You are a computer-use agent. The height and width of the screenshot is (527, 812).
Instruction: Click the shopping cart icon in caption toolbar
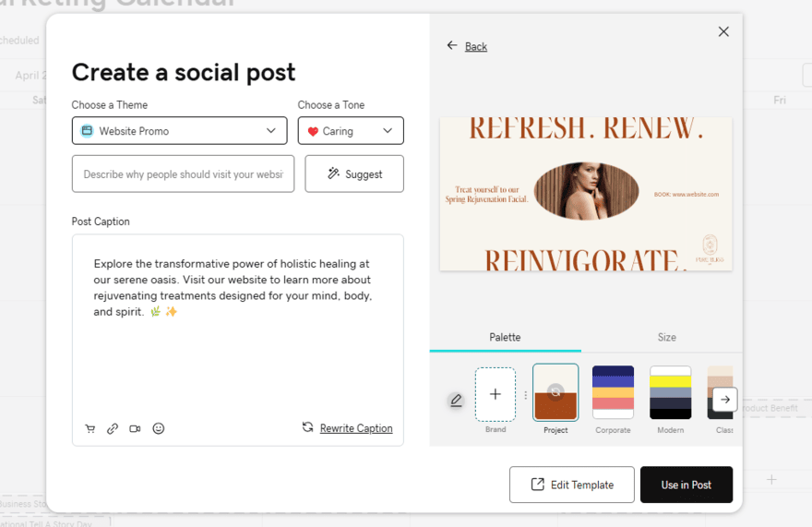(x=90, y=428)
